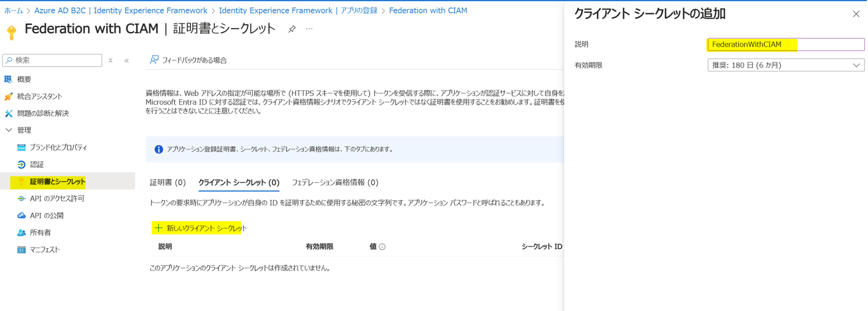868x311 pixels.
Task: Collapse the 管理 section in sidebar
Action: 8,130
